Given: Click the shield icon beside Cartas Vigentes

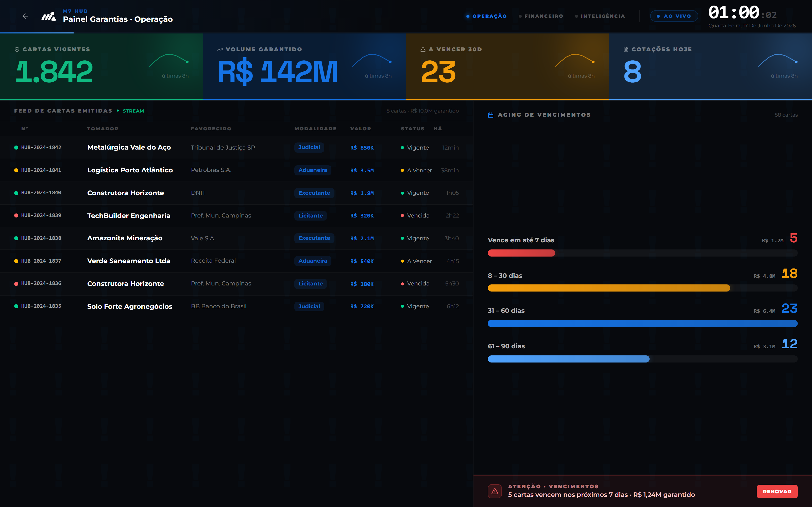Looking at the screenshot, I should 17,50.
